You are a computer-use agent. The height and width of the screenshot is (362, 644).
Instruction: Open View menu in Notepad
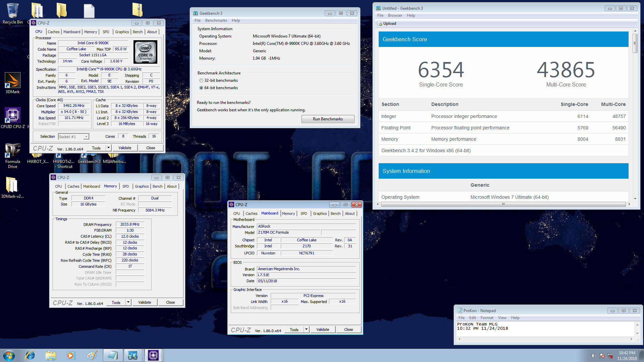tap(502, 318)
